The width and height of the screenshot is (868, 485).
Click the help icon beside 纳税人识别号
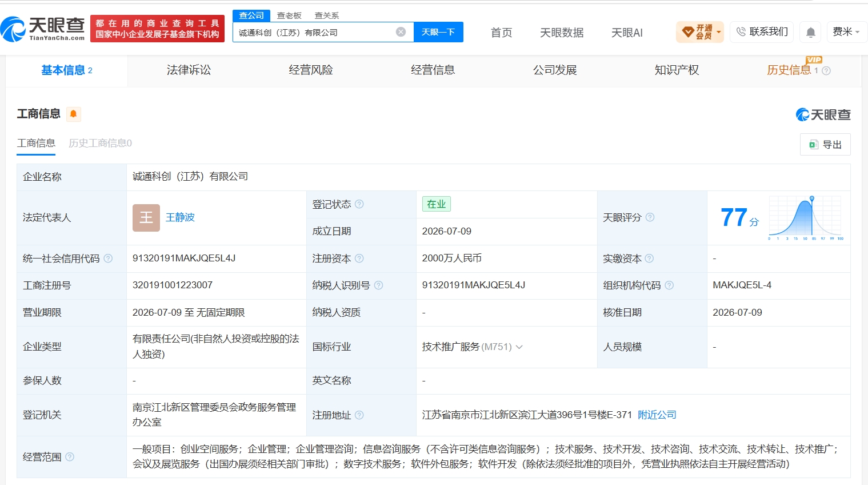(x=378, y=285)
